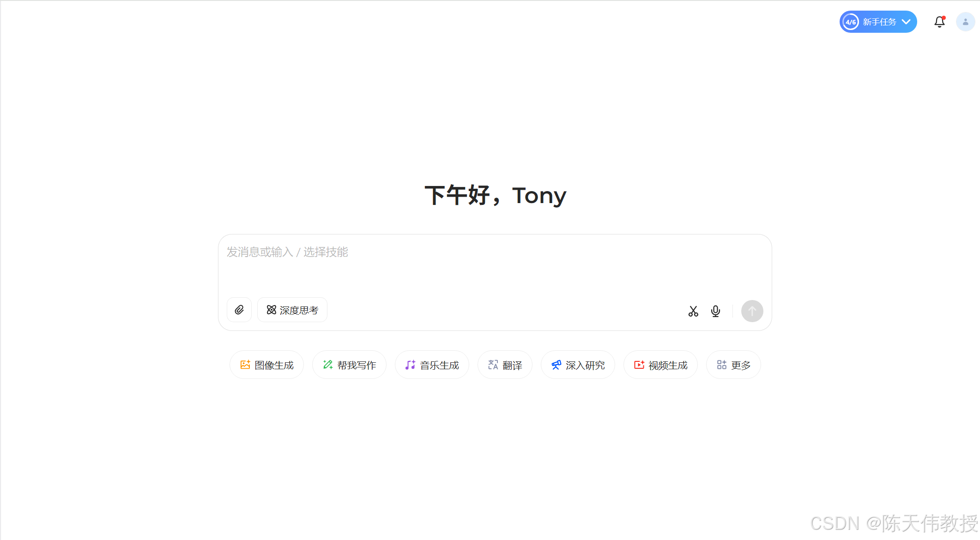Choose the 音乐生成 music generation skill
The width and height of the screenshot is (980, 540).
pyautogui.click(x=432, y=365)
